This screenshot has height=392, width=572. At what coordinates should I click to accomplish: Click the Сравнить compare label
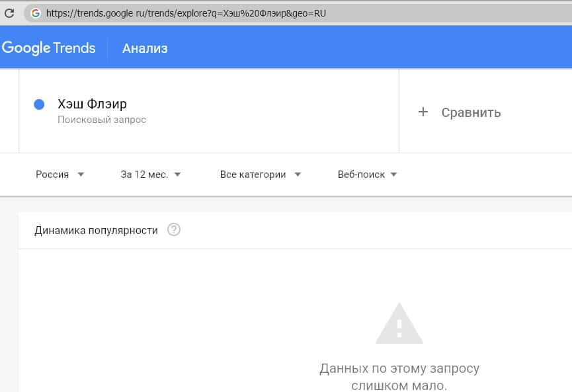471,112
